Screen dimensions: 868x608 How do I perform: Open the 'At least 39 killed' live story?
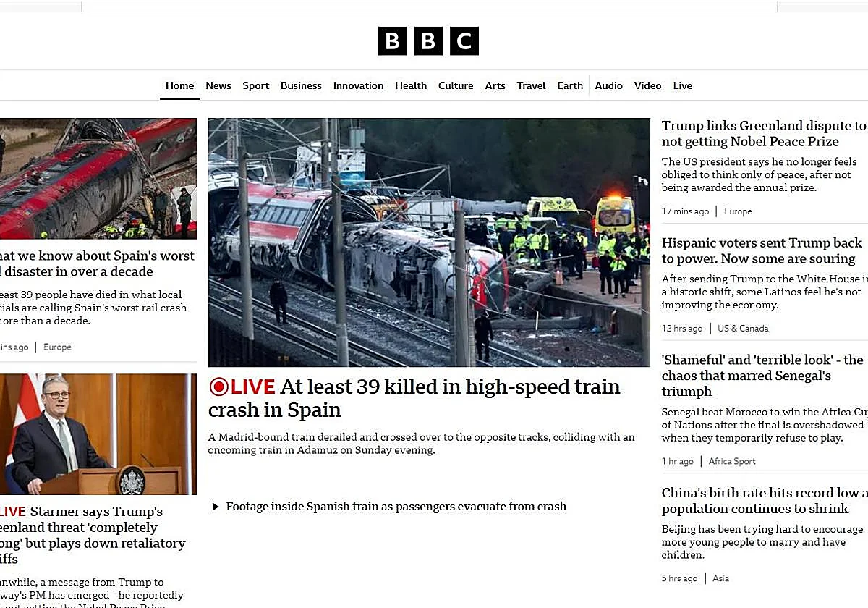414,398
